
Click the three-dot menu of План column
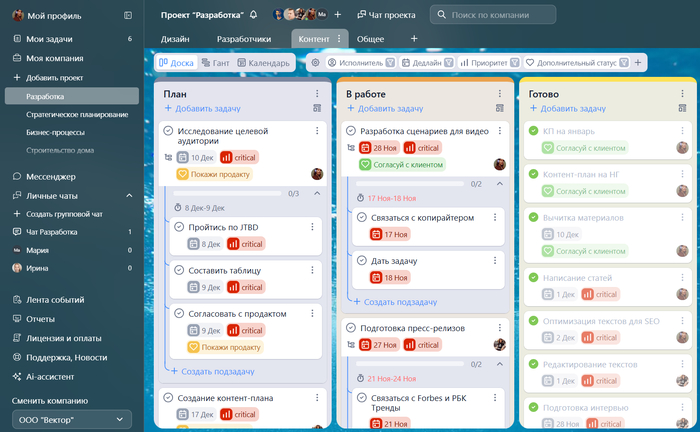[x=317, y=93]
